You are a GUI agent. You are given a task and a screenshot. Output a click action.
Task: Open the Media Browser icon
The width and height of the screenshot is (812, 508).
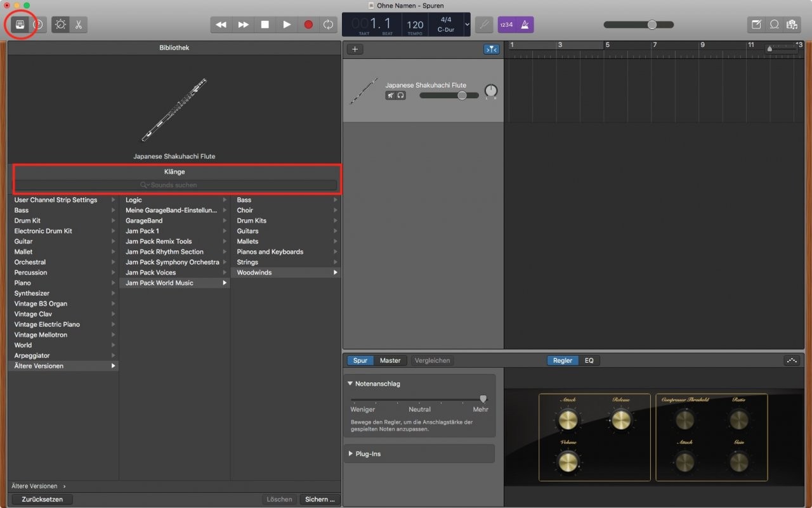[792, 25]
